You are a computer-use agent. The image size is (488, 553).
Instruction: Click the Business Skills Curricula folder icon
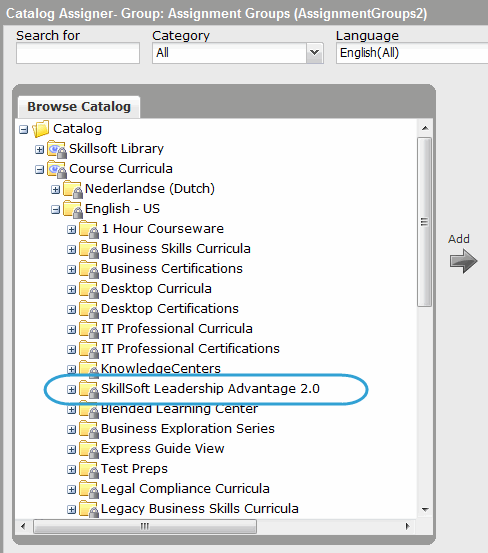[89, 249]
